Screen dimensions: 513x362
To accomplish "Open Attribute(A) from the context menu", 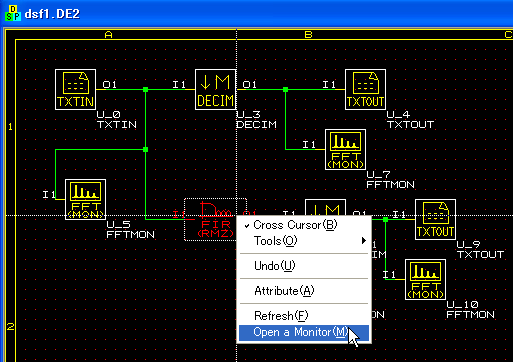I will point(304,291).
